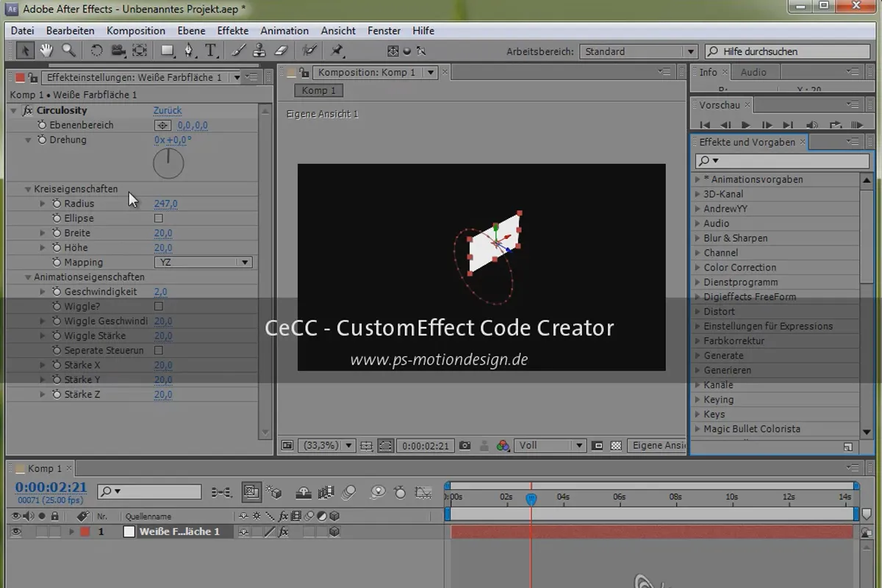
Task: Open the Arbeitsbereich Standard dropdown
Action: click(x=638, y=51)
